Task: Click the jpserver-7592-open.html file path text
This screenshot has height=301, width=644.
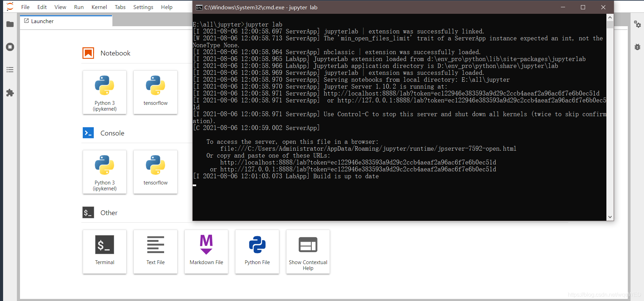Action: click(x=368, y=149)
